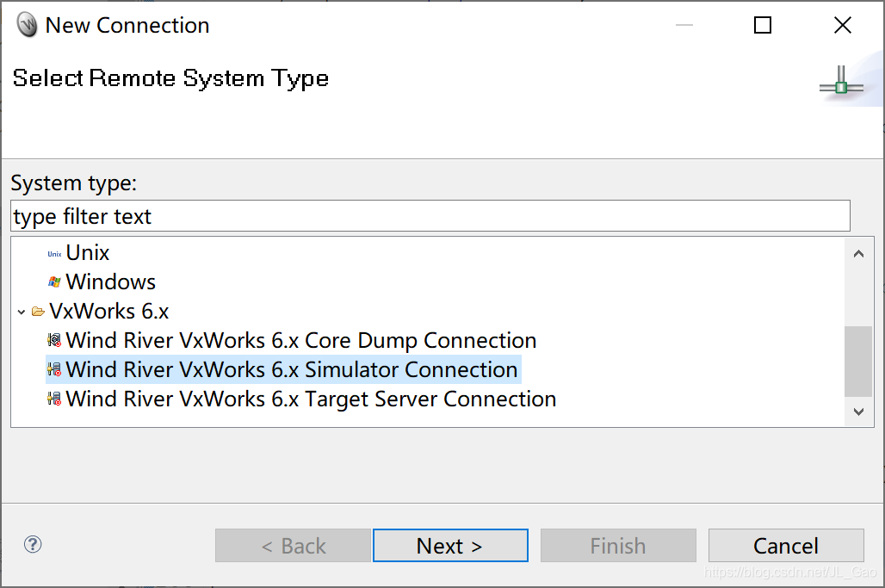Click the Target Server Connection icon

click(x=54, y=399)
